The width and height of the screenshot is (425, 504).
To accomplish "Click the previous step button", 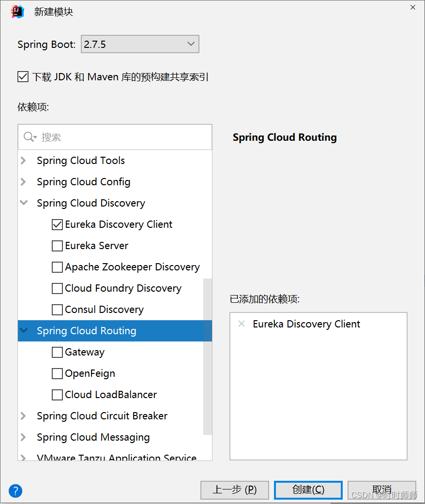I will pos(235,490).
